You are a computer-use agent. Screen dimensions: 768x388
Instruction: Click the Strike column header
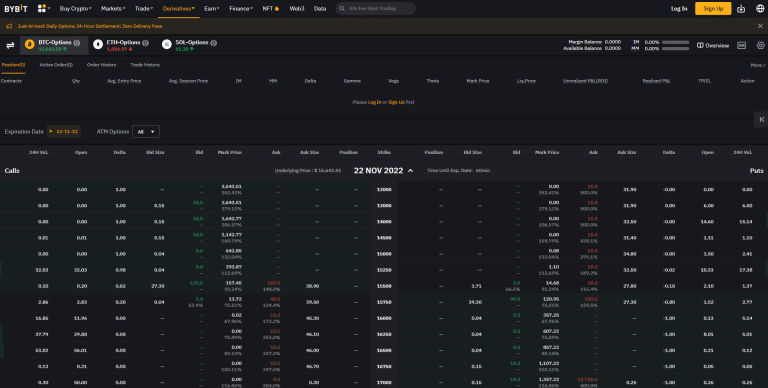coord(384,152)
